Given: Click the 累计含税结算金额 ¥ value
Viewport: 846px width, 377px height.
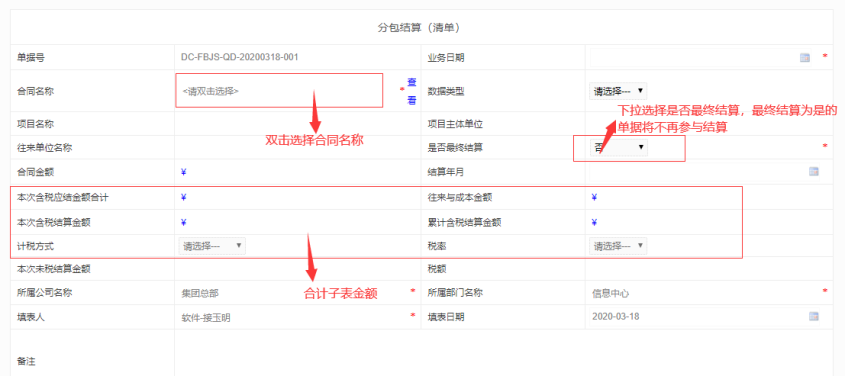Looking at the screenshot, I should (x=594, y=222).
